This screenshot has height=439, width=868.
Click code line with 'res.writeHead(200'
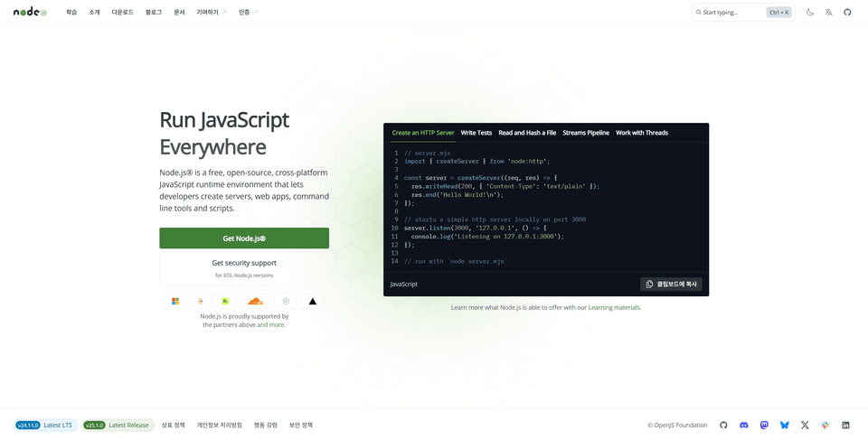coord(505,186)
